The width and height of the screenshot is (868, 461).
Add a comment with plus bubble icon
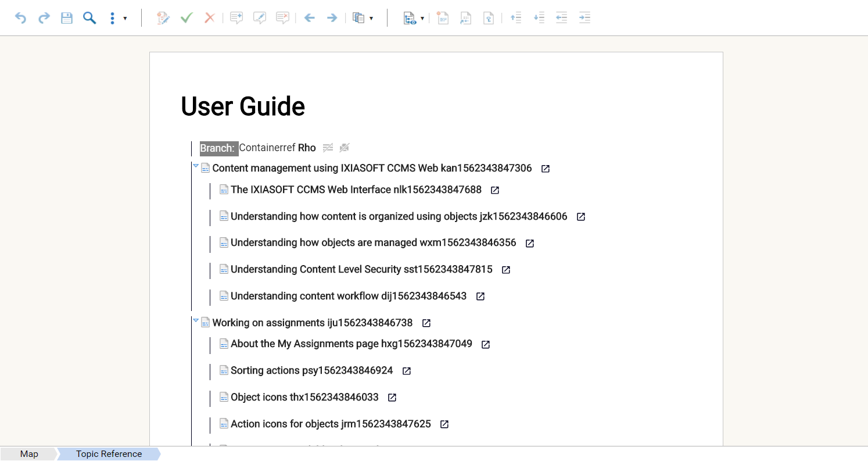pyautogui.click(x=236, y=18)
